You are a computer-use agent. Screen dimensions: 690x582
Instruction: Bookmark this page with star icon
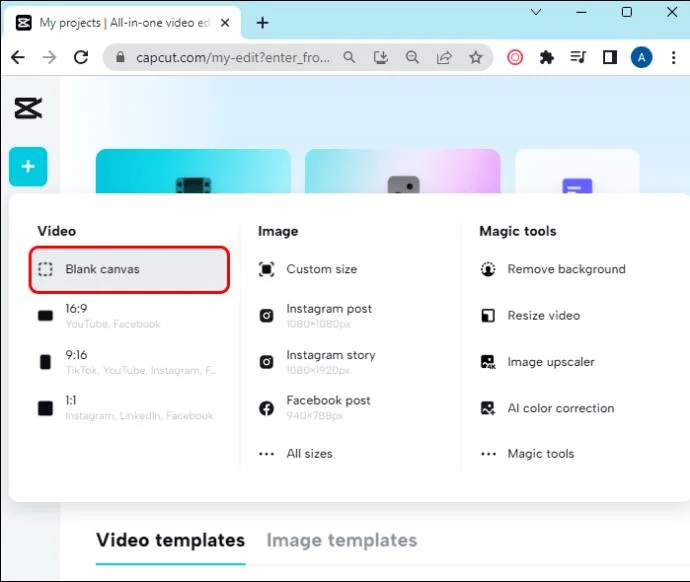point(476,57)
